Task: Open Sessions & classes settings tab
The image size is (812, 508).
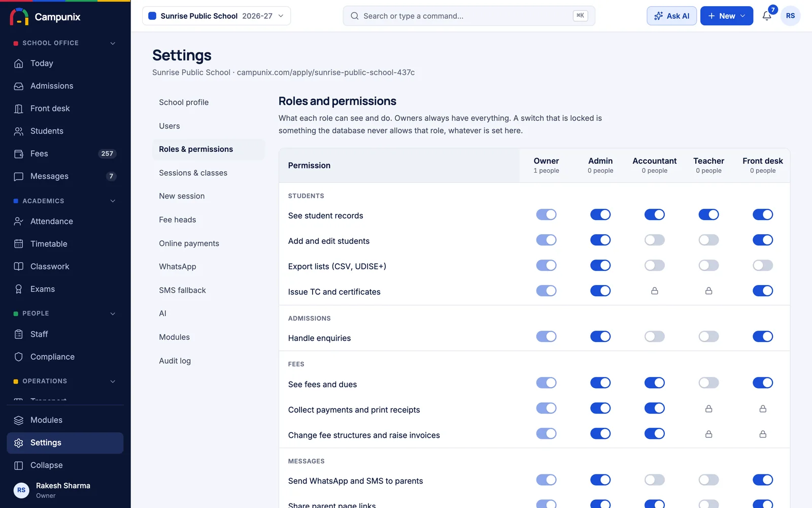Action: coord(209,173)
